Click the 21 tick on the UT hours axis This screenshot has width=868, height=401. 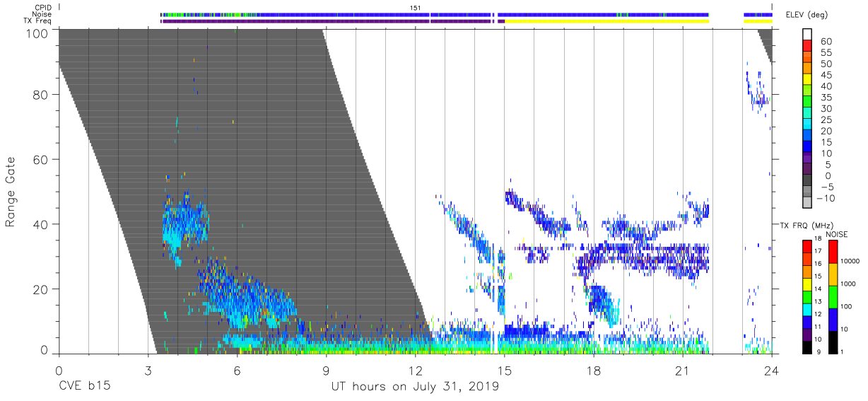coord(683,371)
